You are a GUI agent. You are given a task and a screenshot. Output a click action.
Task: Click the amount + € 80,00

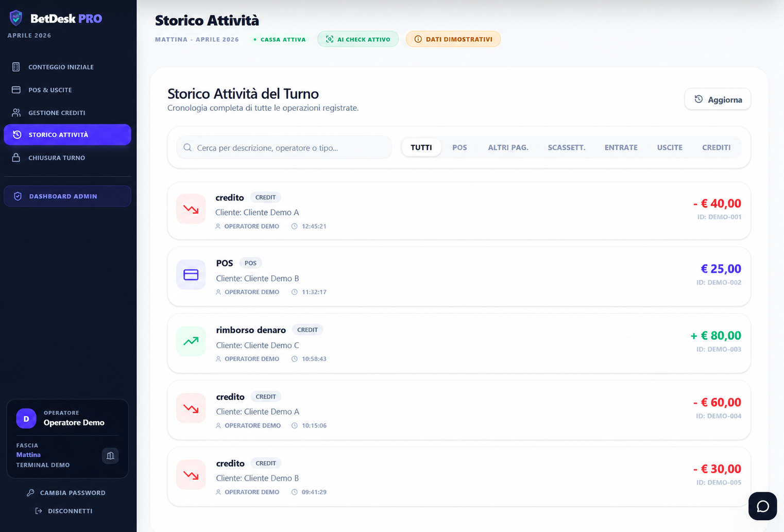(715, 336)
